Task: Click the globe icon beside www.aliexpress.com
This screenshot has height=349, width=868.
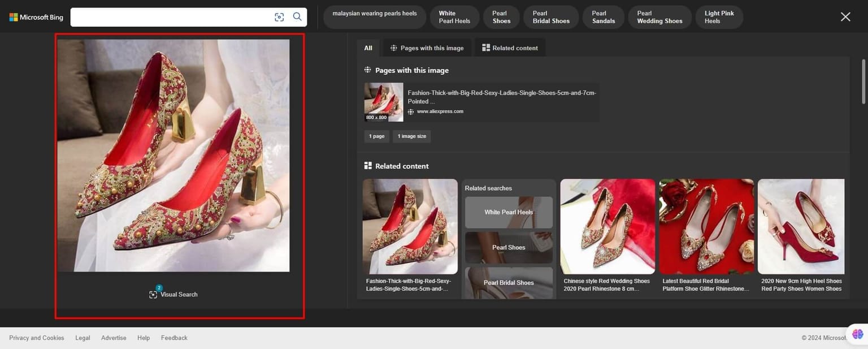Action: point(412,111)
